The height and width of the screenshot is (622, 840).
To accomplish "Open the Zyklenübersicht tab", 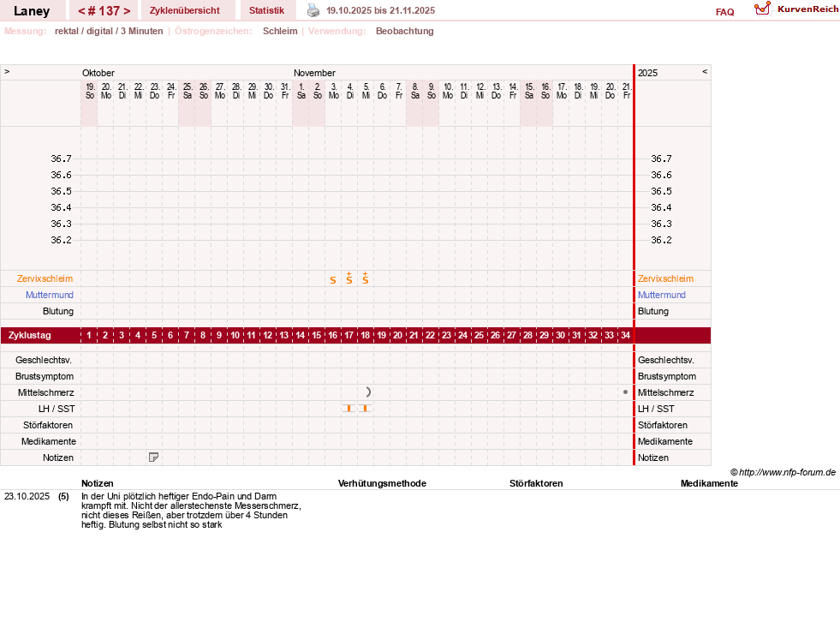I will pyautogui.click(x=185, y=10).
